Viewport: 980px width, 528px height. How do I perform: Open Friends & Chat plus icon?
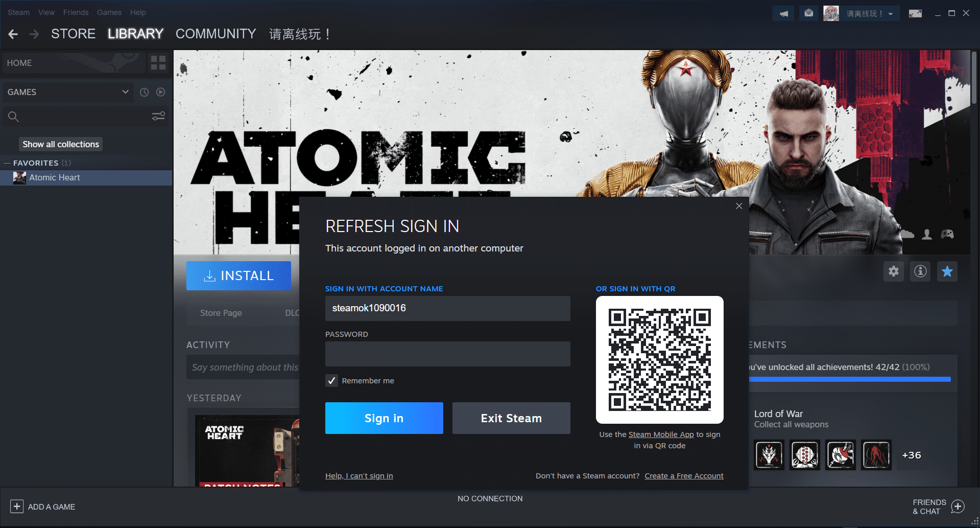click(958, 507)
